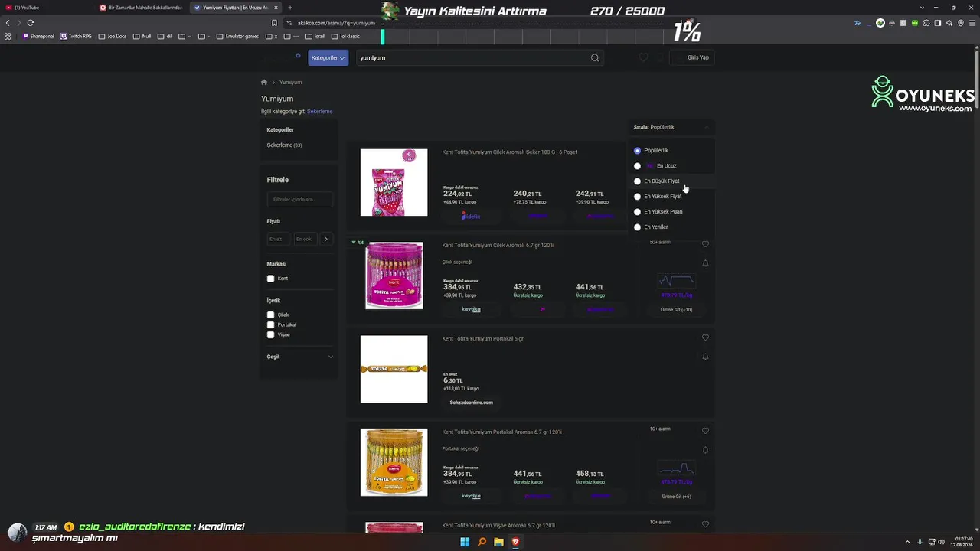
Task: Open the Job Docs bookmark folder
Action: (x=113, y=36)
